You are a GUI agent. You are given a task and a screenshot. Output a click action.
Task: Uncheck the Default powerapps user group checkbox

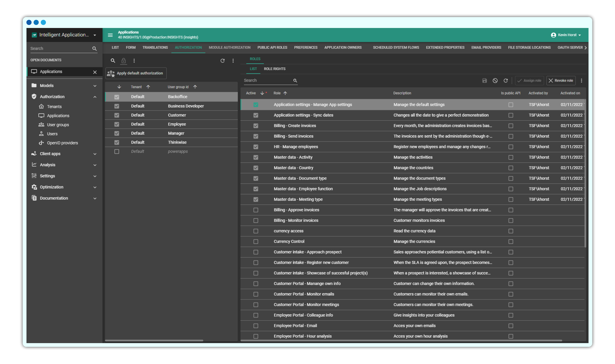pyautogui.click(x=116, y=151)
